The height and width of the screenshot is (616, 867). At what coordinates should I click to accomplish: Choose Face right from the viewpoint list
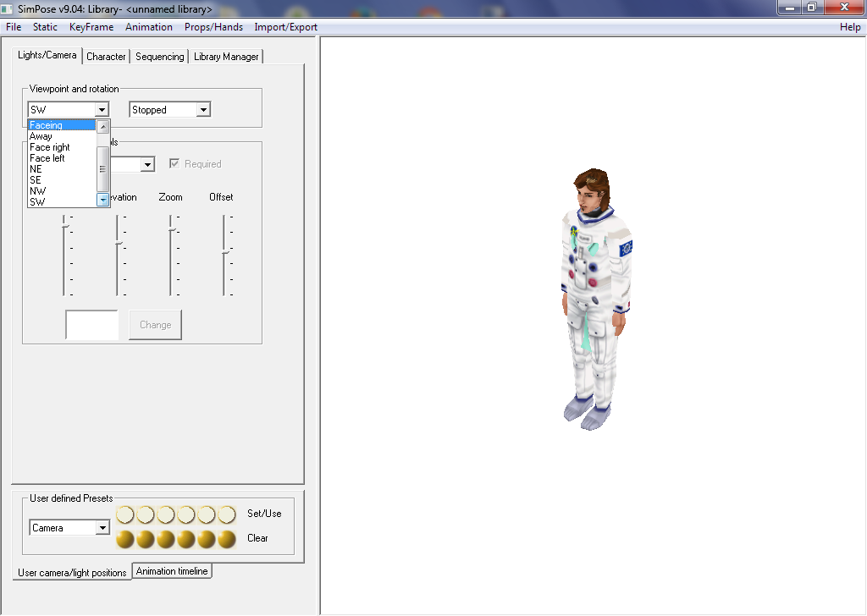pos(50,147)
